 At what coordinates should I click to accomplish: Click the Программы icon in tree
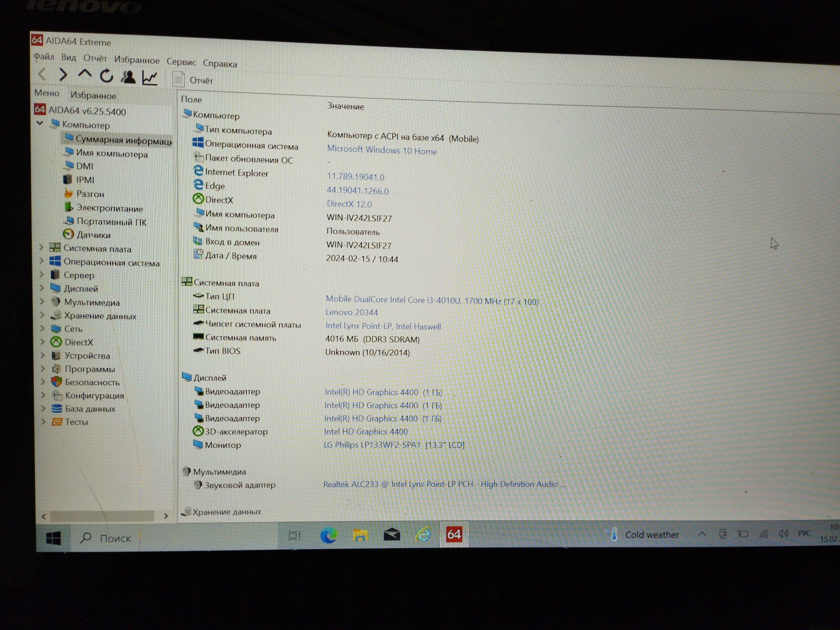(56, 369)
